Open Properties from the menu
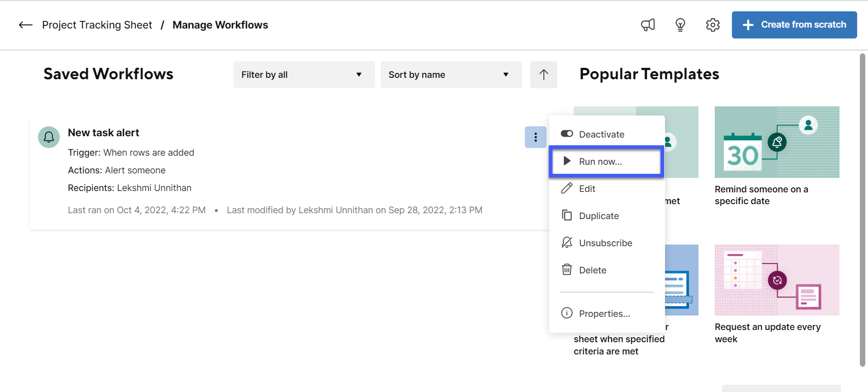This screenshot has width=868, height=392. click(604, 314)
